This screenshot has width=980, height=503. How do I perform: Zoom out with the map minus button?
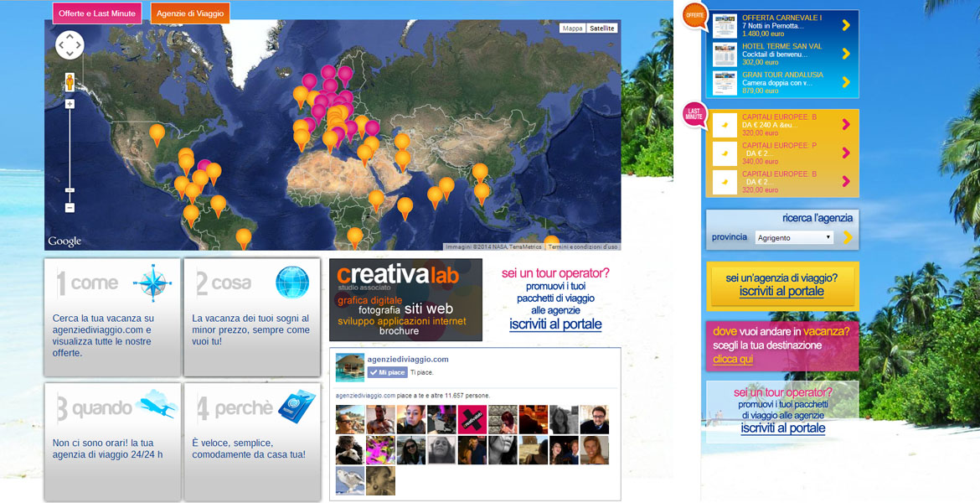tap(70, 208)
